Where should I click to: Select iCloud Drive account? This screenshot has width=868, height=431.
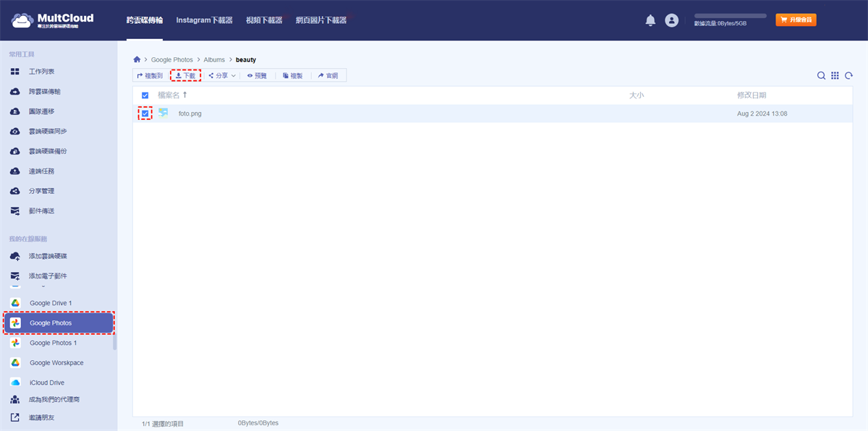(46, 383)
